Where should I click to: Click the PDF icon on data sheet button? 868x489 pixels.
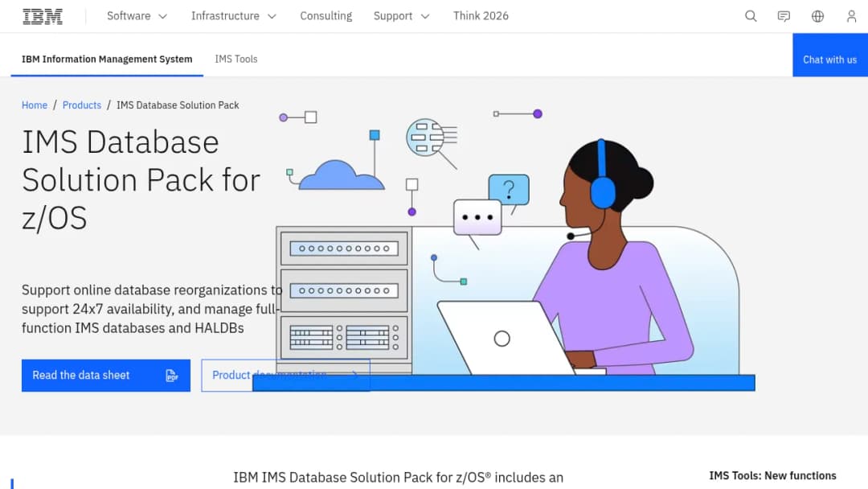tap(172, 376)
